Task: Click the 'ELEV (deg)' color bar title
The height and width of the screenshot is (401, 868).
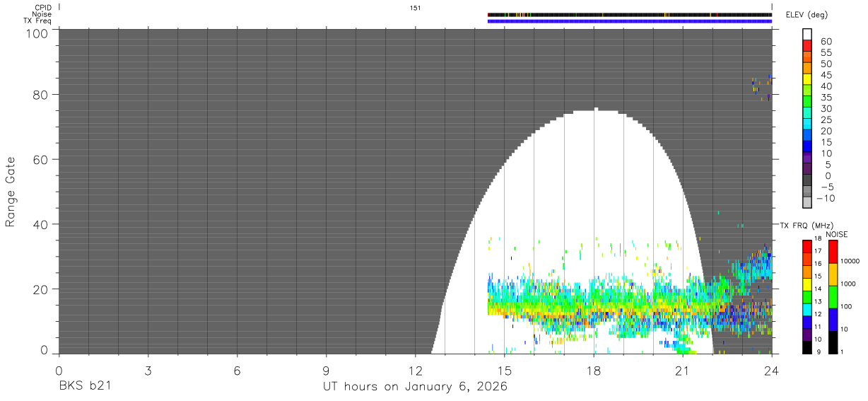Action: 807,15
